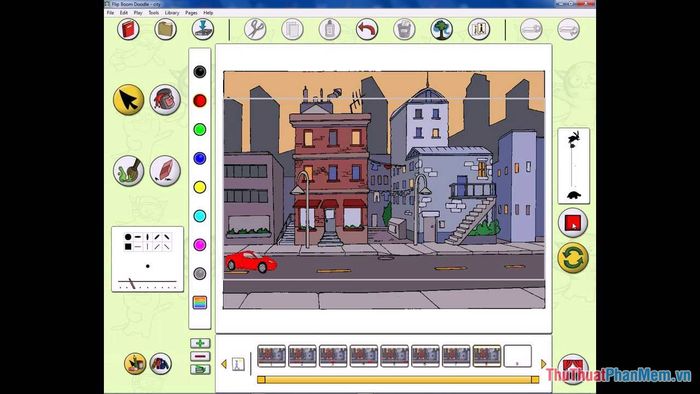Choose the green color swatch
Screen dimensions: 700x394
(x=200, y=129)
